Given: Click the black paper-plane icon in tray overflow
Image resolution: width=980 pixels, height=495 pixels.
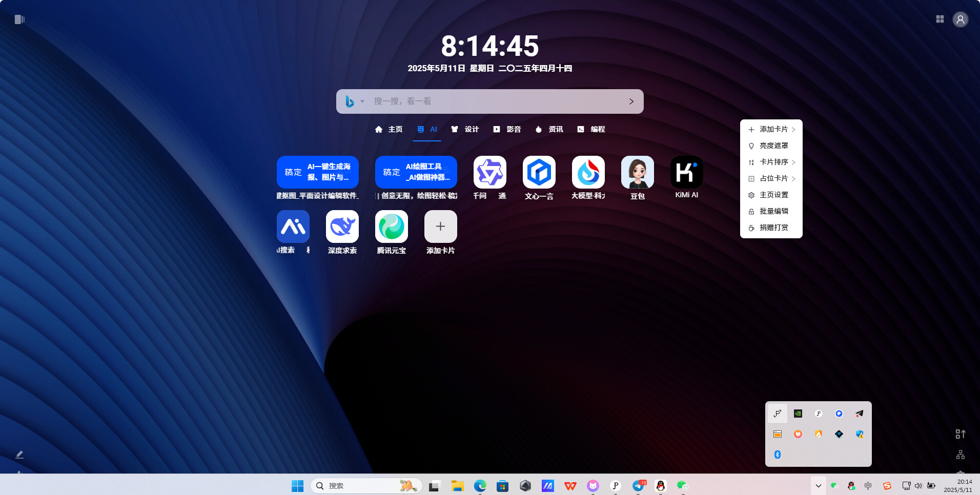Looking at the screenshot, I should pos(860,414).
